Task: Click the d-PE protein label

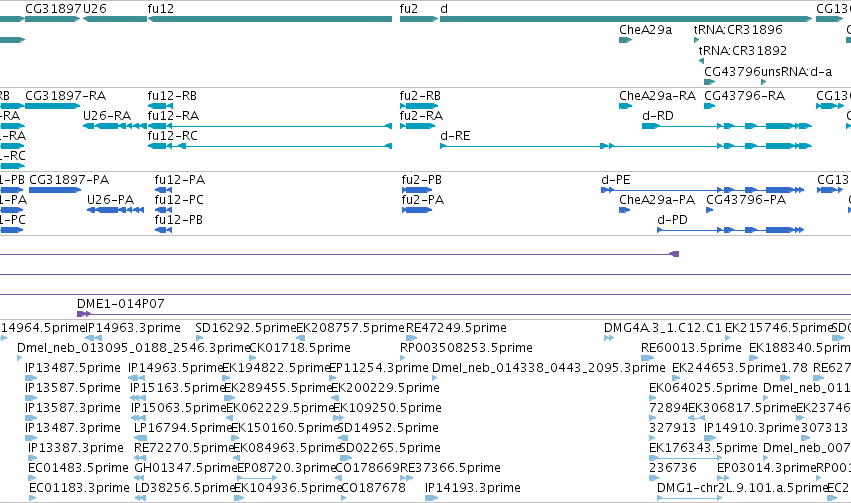Action: 616,180
